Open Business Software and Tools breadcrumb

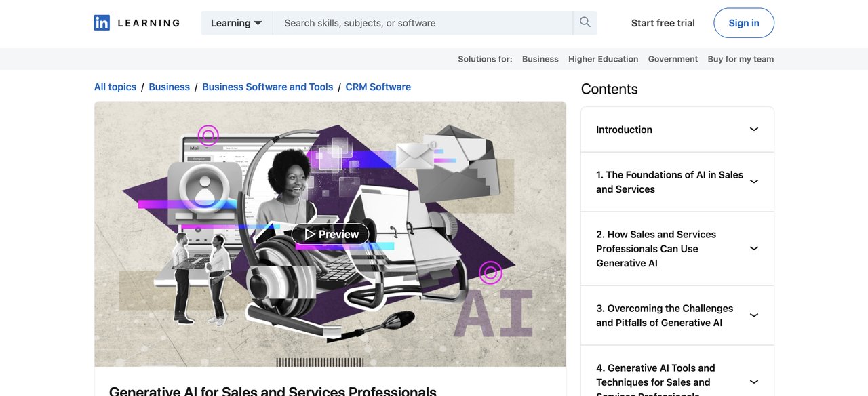268,87
